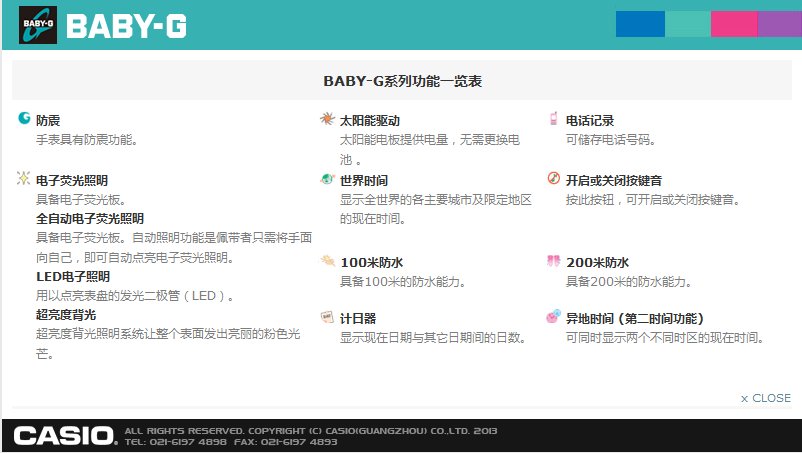Click the 超亮度背光 heading
Viewport: 802px width, 453px height.
(66, 315)
